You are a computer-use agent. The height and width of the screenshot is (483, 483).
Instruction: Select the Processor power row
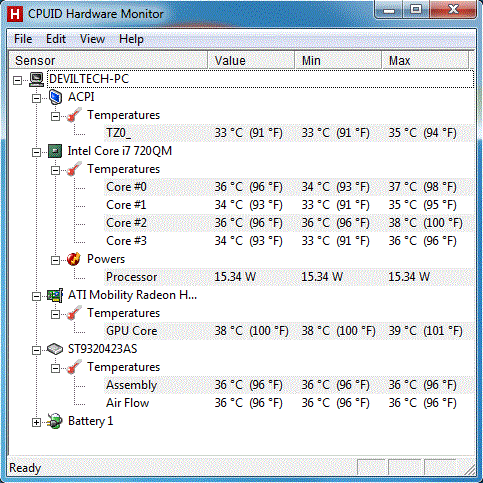289,277
